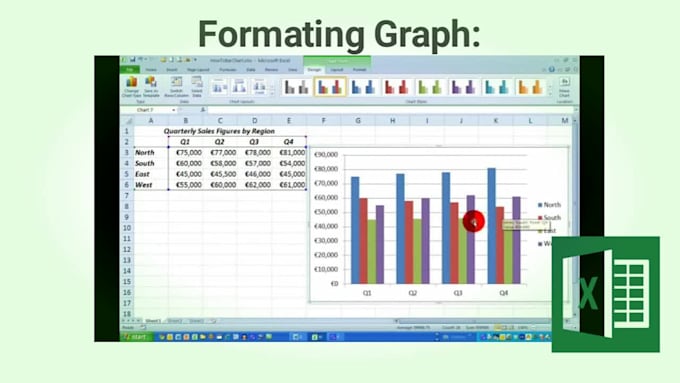
Task: Click inside the formula bar
Action: [x=390, y=110]
